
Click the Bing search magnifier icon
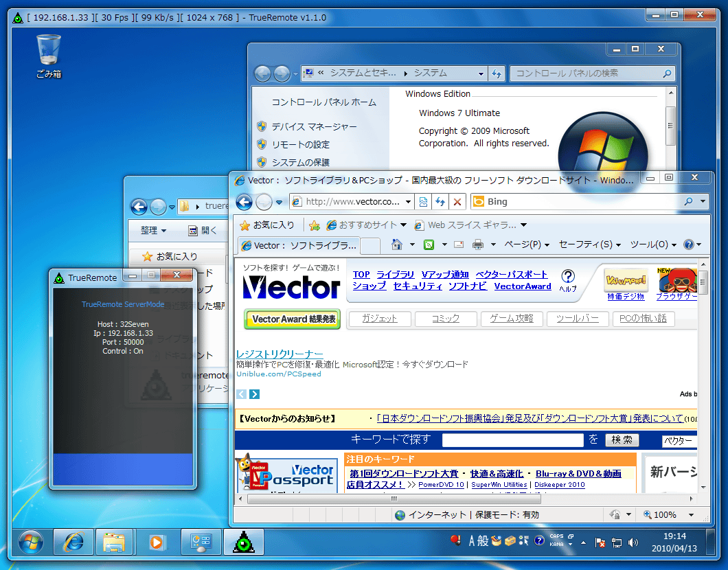tap(689, 201)
